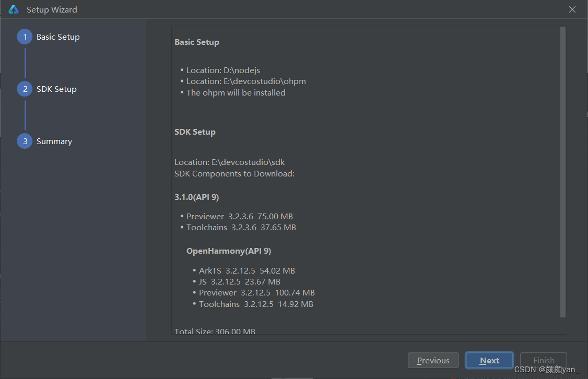Open the SDK Setup step label
The image size is (588, 379).
[56, 89]
